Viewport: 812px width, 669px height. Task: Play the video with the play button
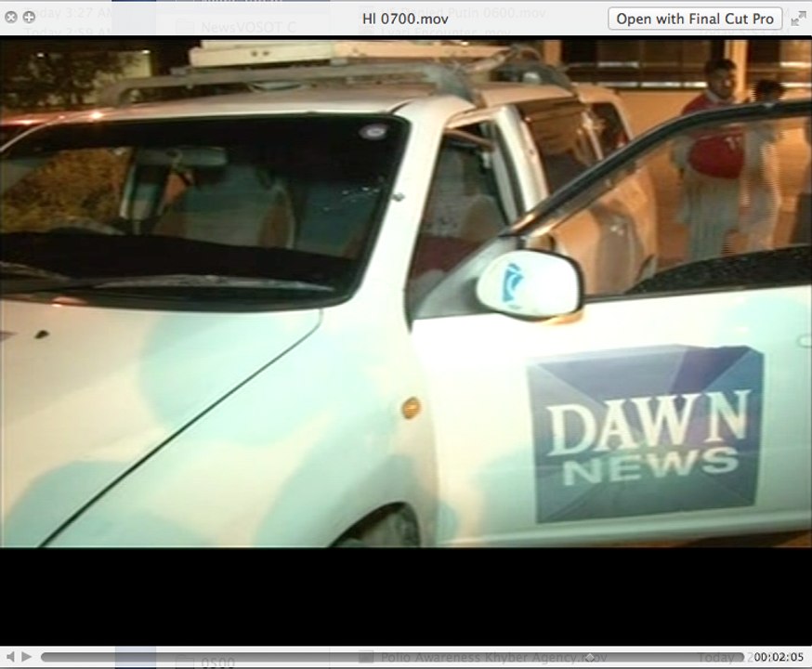(x=26, y=657)
